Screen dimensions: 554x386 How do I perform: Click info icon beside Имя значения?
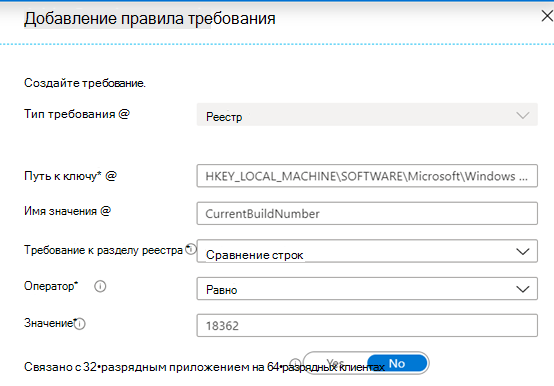[x=105, y=211]
